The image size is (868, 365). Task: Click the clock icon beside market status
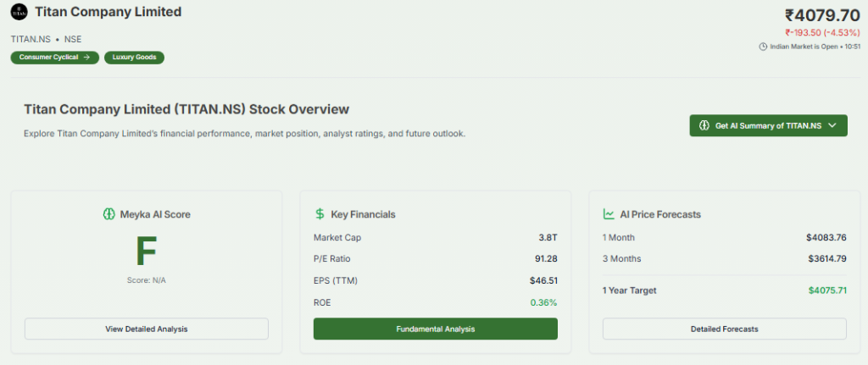(763, 46)
